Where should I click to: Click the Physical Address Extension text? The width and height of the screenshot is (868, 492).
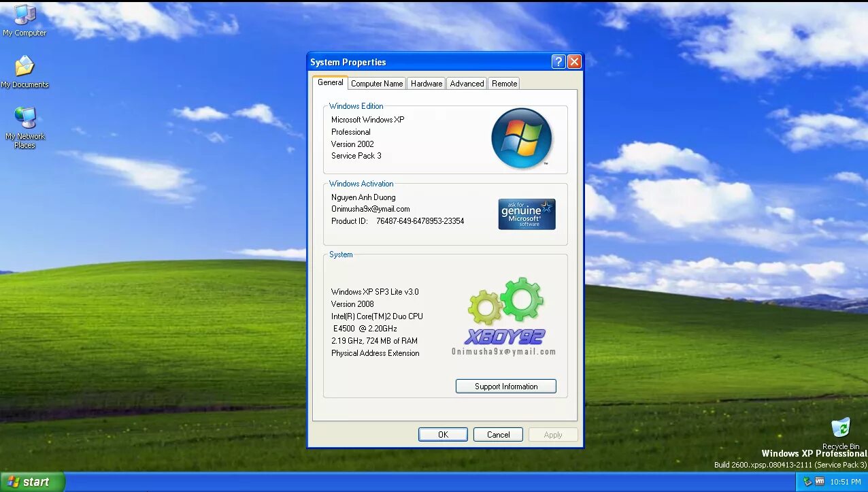(x=375, y=353)
